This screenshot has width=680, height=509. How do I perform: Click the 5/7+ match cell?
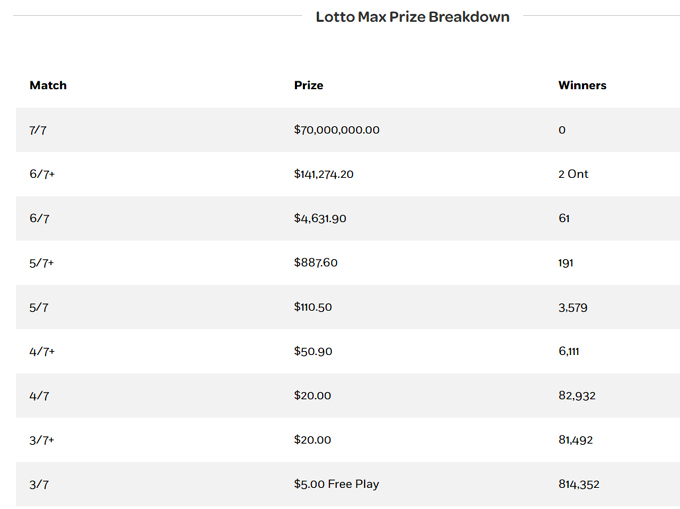click(42, 263)
